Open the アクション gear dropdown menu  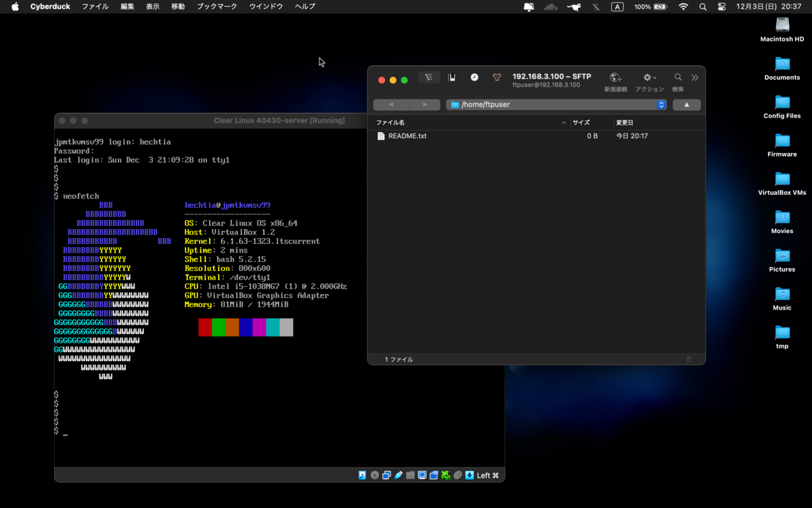(x=648, y=77)
